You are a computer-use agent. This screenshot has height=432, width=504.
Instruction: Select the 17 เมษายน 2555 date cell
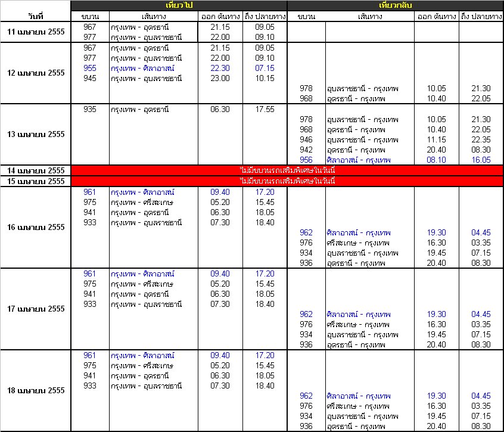click(35, 309)
